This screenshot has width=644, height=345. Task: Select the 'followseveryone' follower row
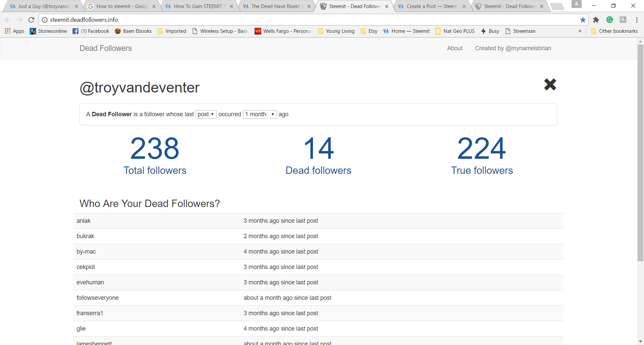click(318, 298)
